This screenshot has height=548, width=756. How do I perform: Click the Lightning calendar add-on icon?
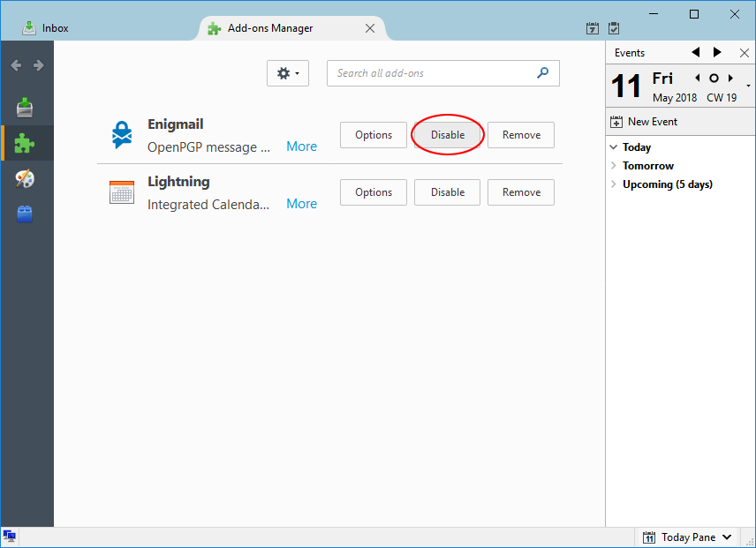pos(122,192)
